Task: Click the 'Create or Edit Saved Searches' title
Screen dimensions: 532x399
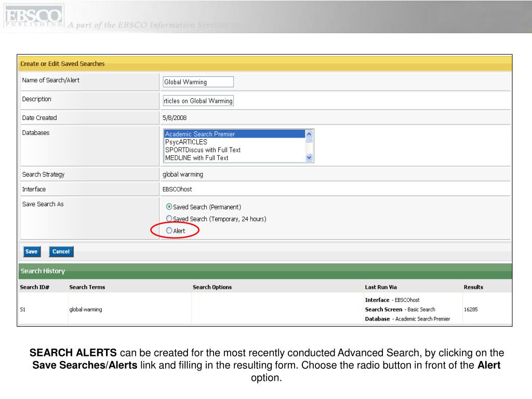Action: pyautogui.click(x=62, y=64)
